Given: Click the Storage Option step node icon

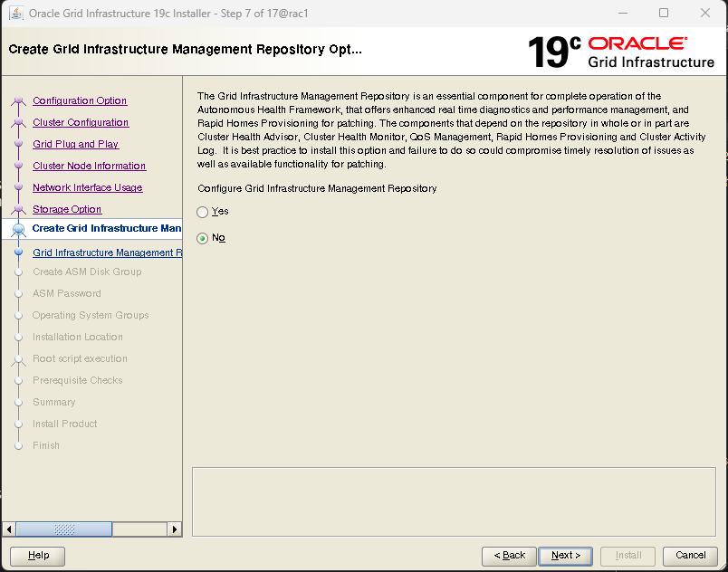Looking at the screenshot, I should (19, 210).
